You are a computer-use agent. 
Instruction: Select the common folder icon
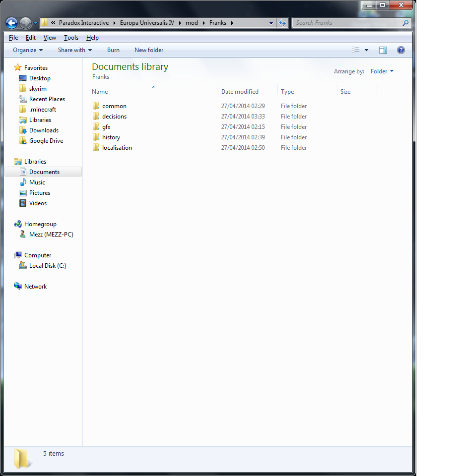pyautogui.click(x=96, y=106)
